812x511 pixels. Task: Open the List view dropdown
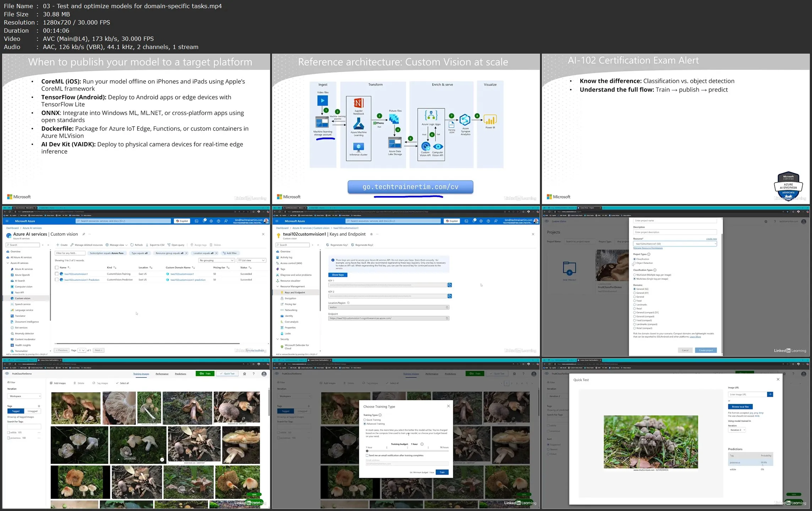pos(252,260)
